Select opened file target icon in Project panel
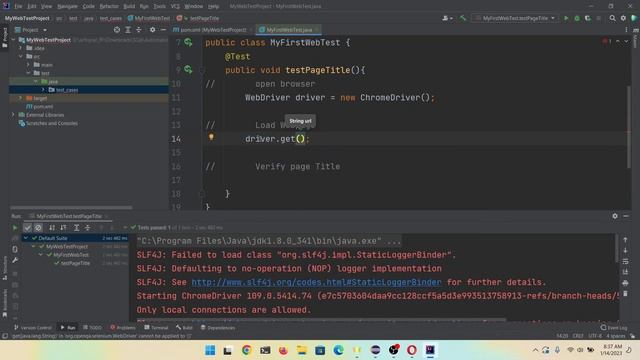The image size is (640, 360). click(117, 30)
